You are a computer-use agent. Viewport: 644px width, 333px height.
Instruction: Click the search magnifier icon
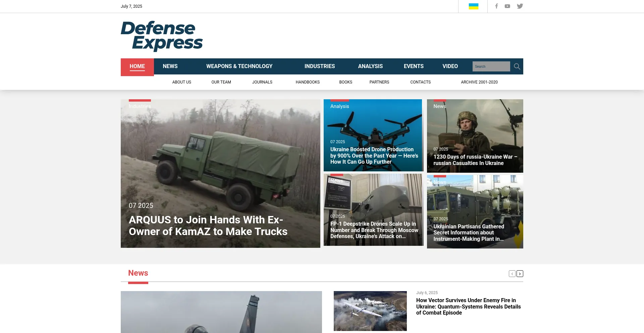517,66
